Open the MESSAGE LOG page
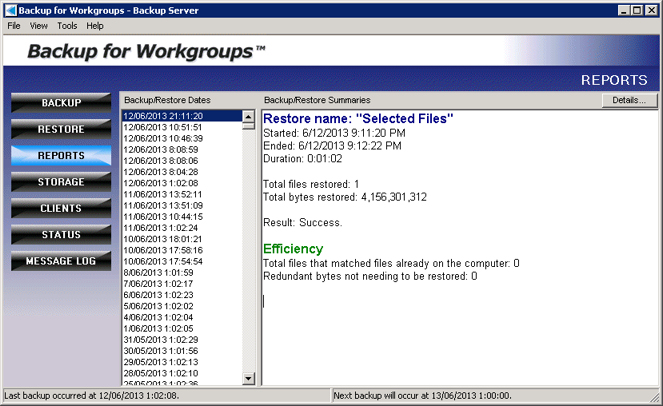 61,261
